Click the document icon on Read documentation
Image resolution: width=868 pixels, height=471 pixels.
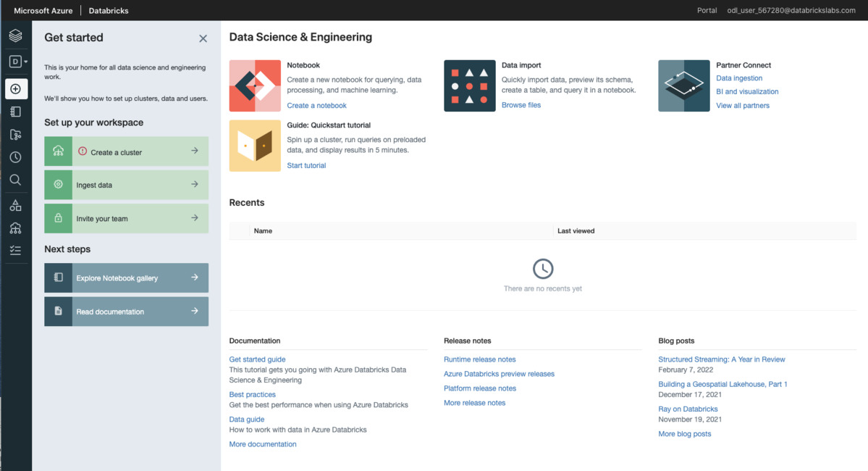pyautogui.click(x=58, y=312)
